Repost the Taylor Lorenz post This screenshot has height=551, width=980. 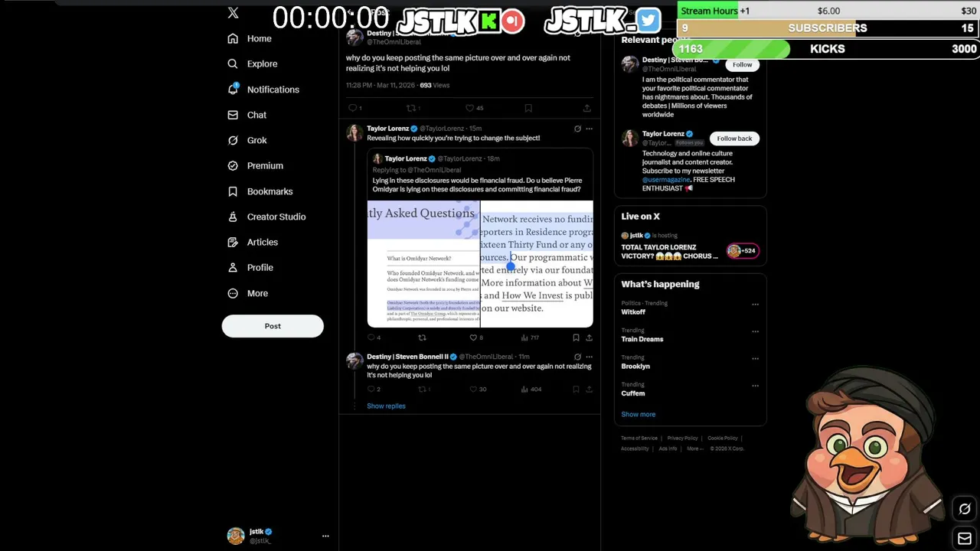[x=422, y=337]
